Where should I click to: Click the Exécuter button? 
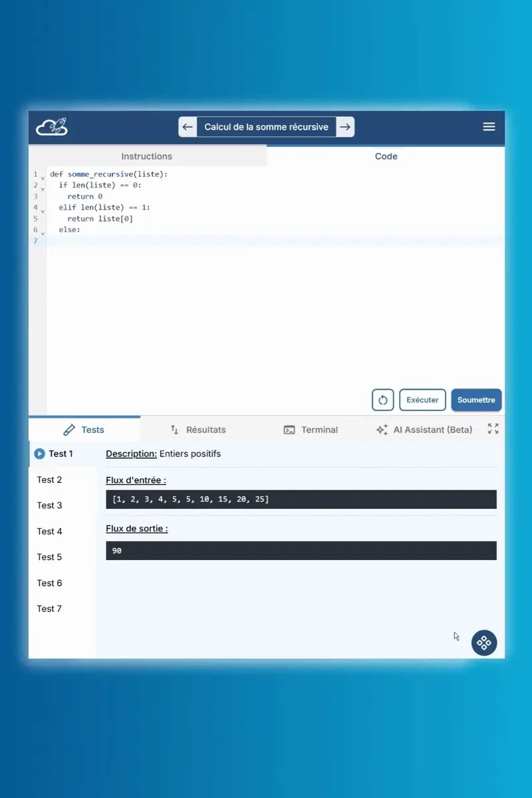coord(422,400)
